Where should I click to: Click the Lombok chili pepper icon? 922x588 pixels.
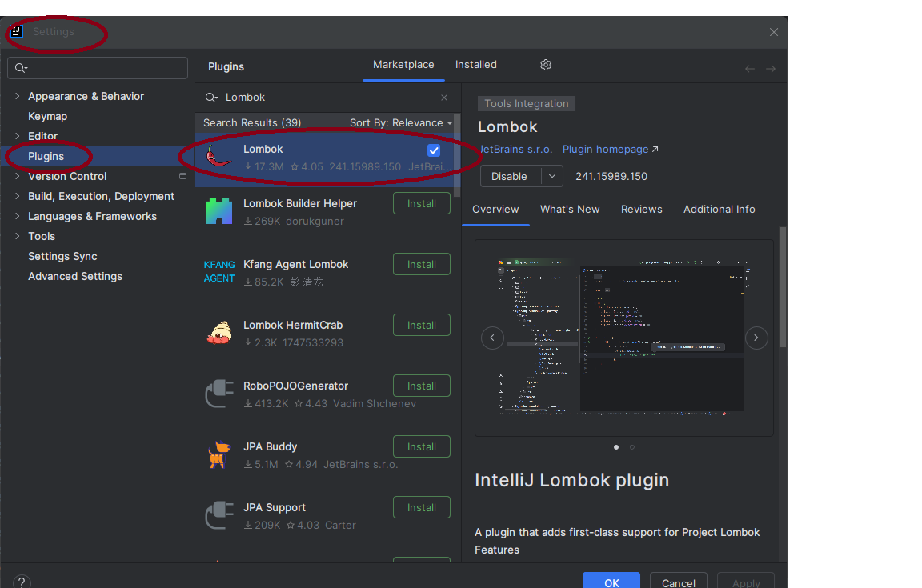click(x=218, y=157)
